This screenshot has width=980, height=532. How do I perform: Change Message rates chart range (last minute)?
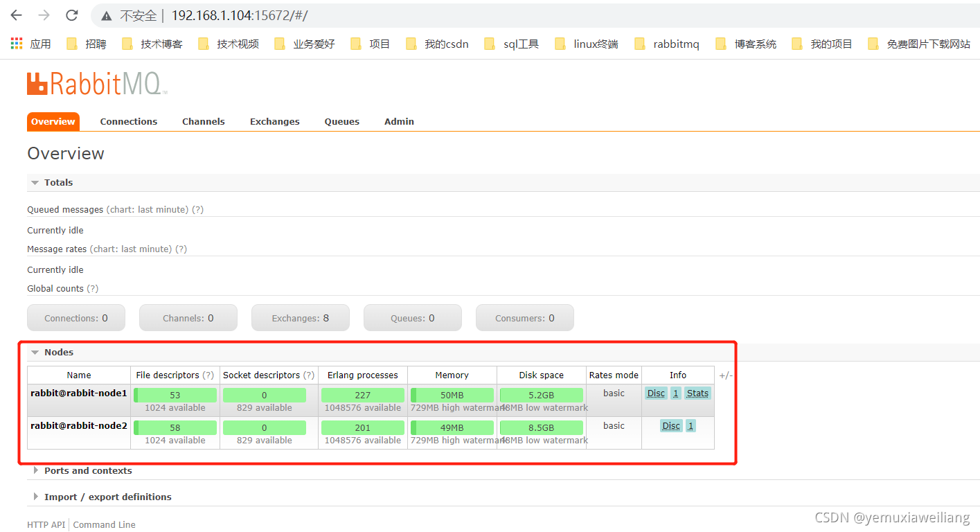(131, 249)
